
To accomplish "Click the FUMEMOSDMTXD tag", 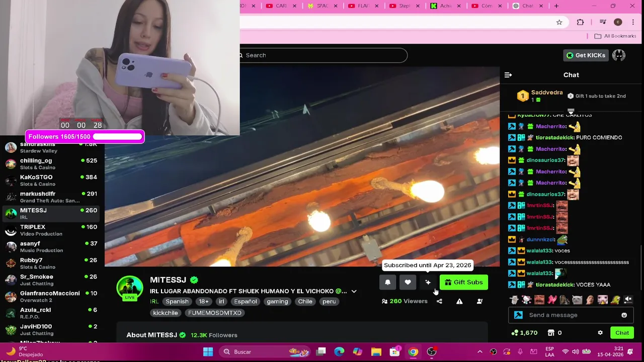I will pos(215,313).
